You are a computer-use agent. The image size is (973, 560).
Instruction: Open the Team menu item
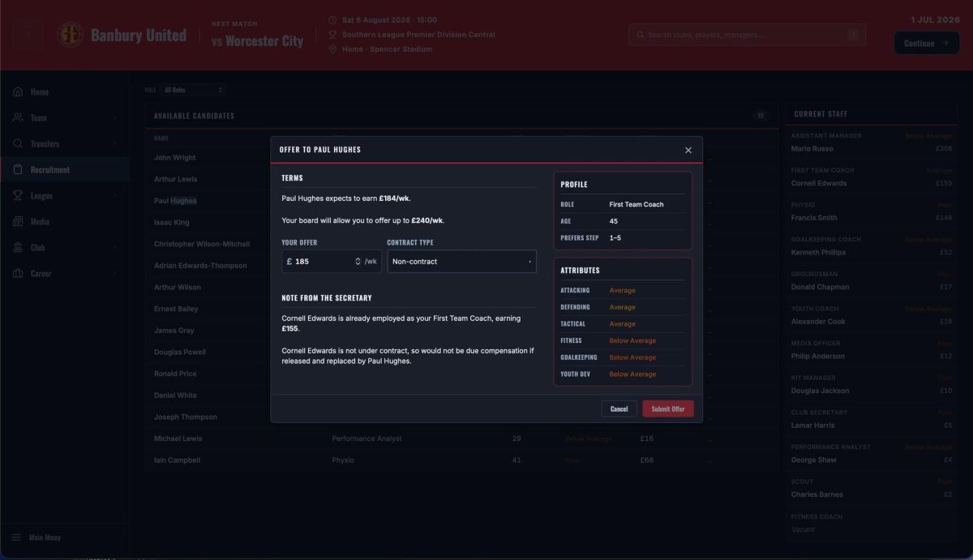coord(64,118)
